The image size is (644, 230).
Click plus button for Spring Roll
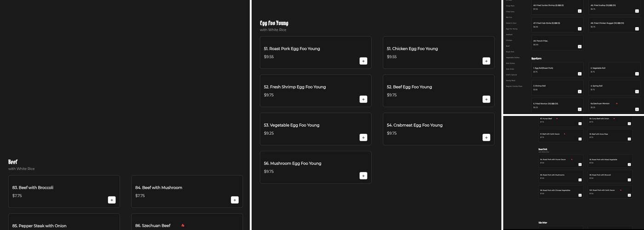coord(637,92)
